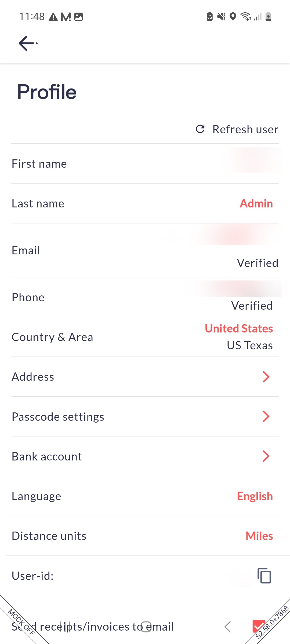Screen dimensions: 290x644
Task: Open Passcode settings chevron
Action: coord(266,416)
